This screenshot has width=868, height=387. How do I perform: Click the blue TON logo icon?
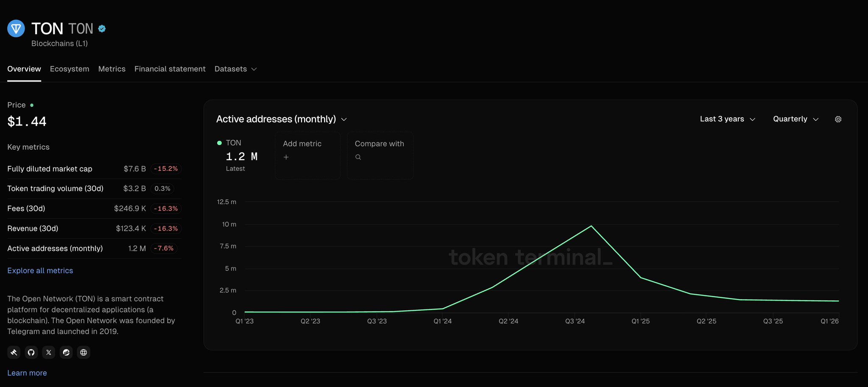pos(16,29)
